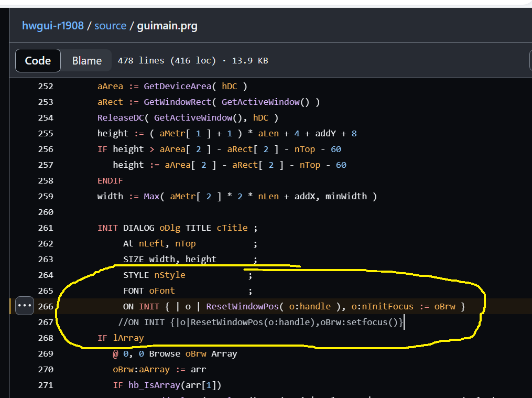Click the Max function on line 259
Screen dimensions: 532x398
(x=151, y=197)
